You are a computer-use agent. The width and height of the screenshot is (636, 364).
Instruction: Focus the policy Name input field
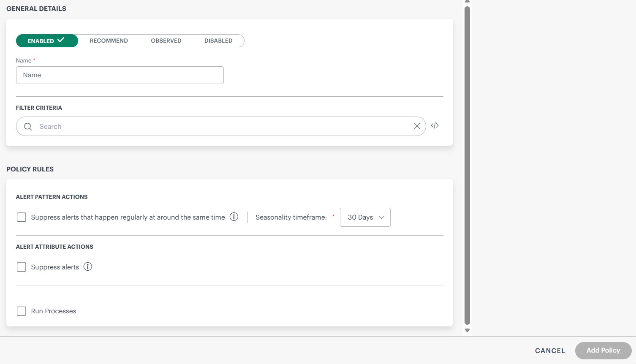click(x=120, y=75)
